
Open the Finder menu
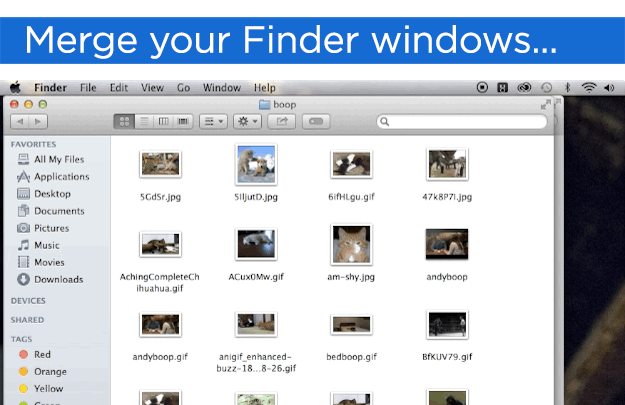[x=50, y=87]
